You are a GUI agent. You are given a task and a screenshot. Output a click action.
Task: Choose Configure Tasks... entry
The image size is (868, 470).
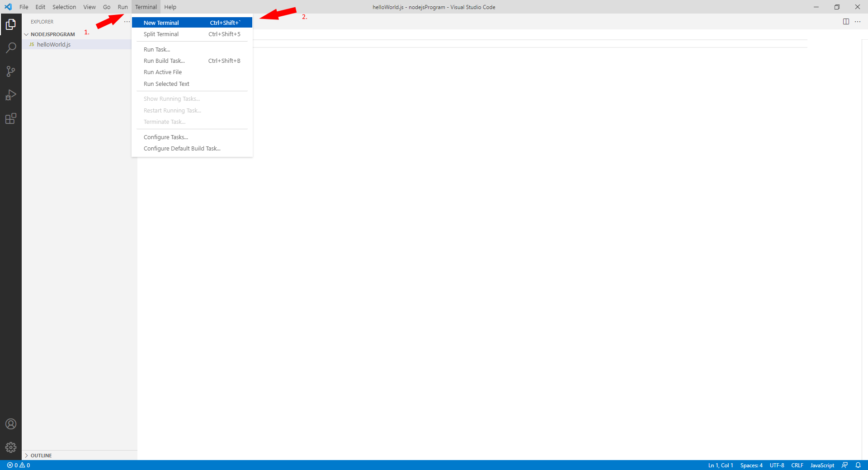click(x=192, y=137)
